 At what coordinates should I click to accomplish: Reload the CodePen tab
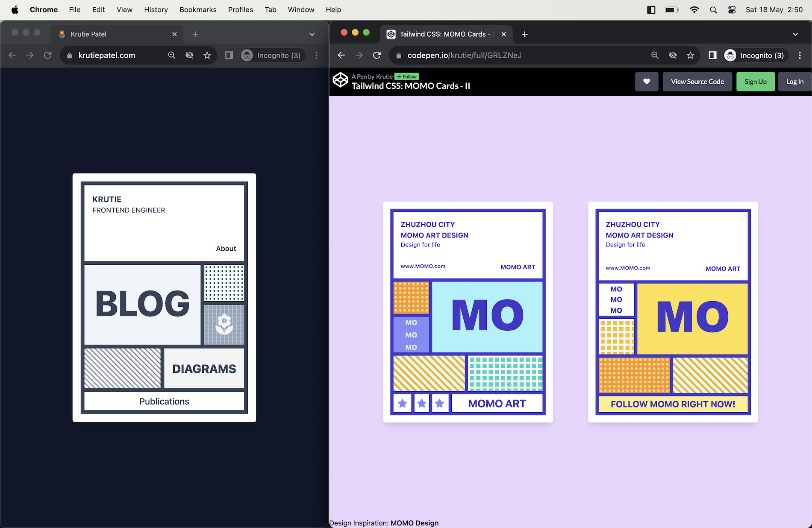point(377,55)
